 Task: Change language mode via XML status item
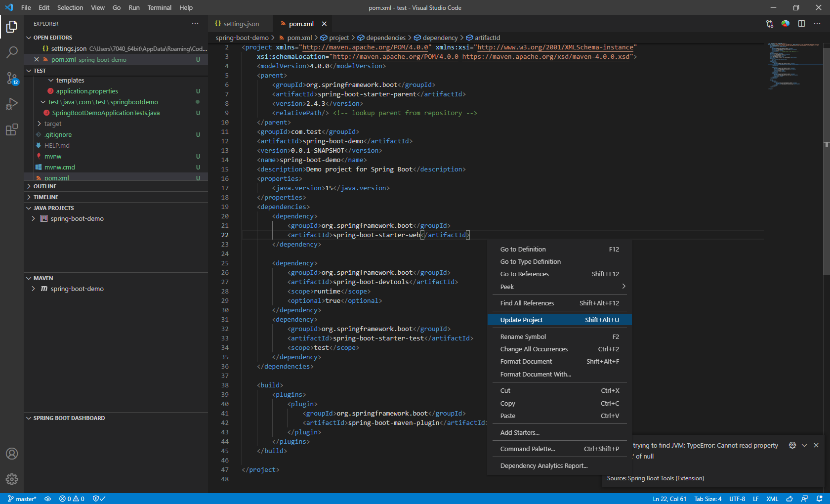tap(772, 499)
